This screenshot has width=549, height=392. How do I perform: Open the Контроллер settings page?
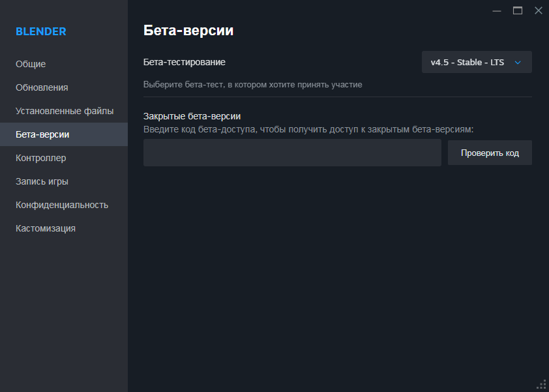click(41, 158)
